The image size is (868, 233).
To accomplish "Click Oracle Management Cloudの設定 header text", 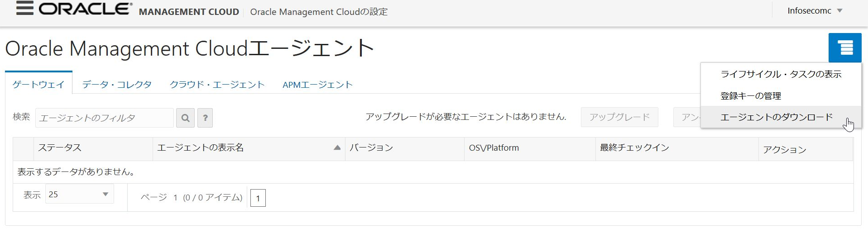I will (x=319, y=12).
